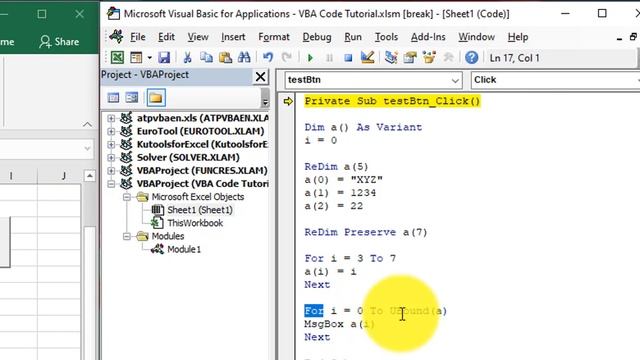Open the Project Explorer toolbar icon
This screenshot has height=360, width=640.
click(391, 58)
